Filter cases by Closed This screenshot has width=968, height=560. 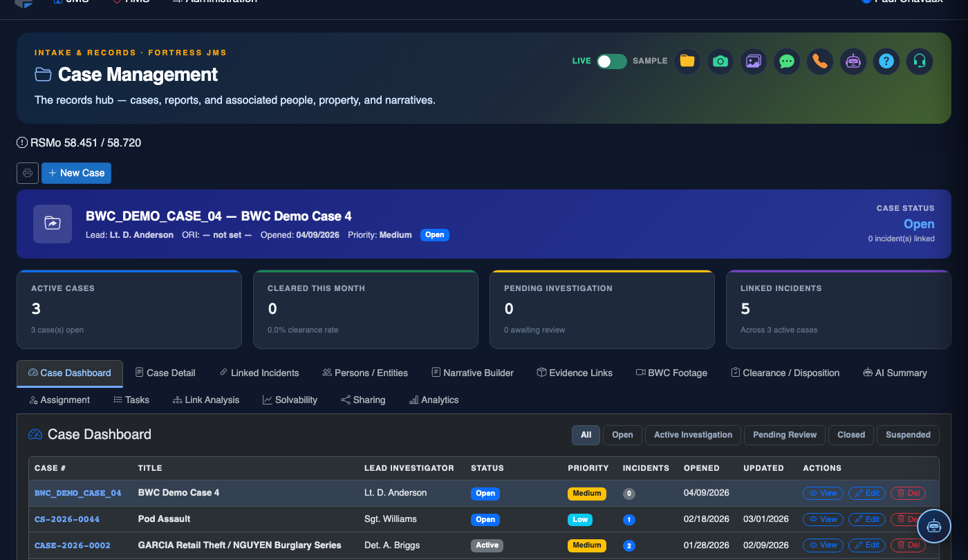[x=851, y=435]
